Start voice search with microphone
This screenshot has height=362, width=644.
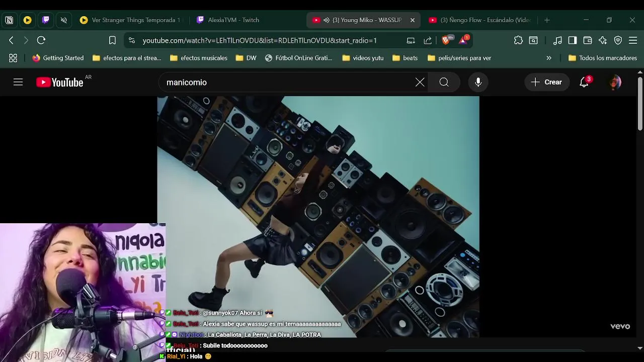click(478, 82)
